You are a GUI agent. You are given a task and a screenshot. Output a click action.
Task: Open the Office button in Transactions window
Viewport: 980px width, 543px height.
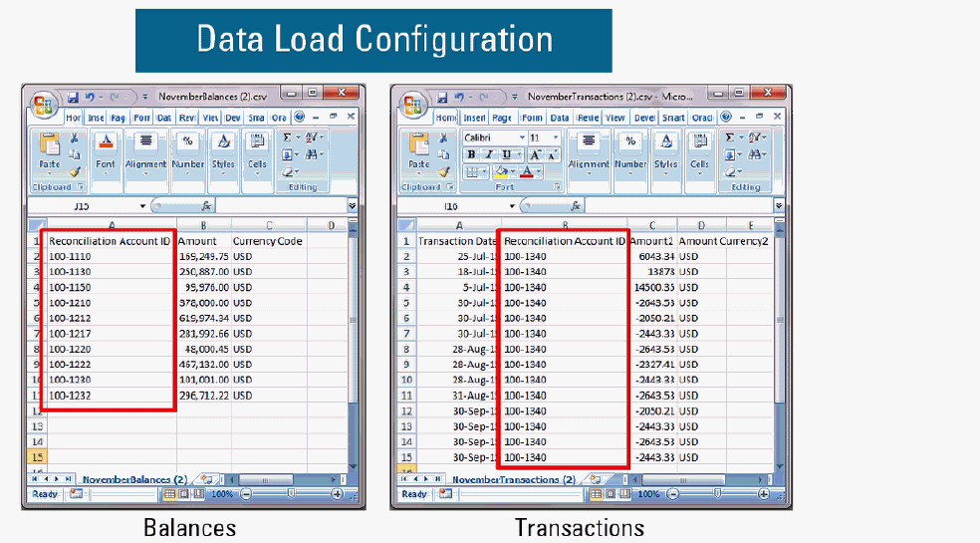[413, 105]
